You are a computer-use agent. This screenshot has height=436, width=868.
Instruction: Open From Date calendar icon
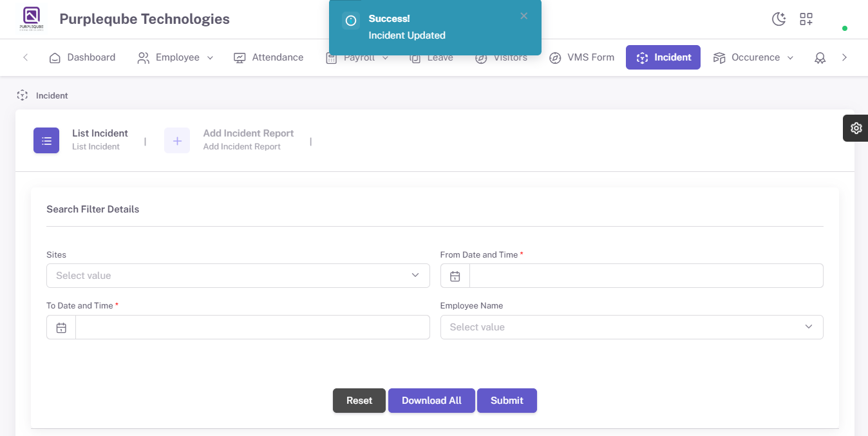[x=455, y=276]
